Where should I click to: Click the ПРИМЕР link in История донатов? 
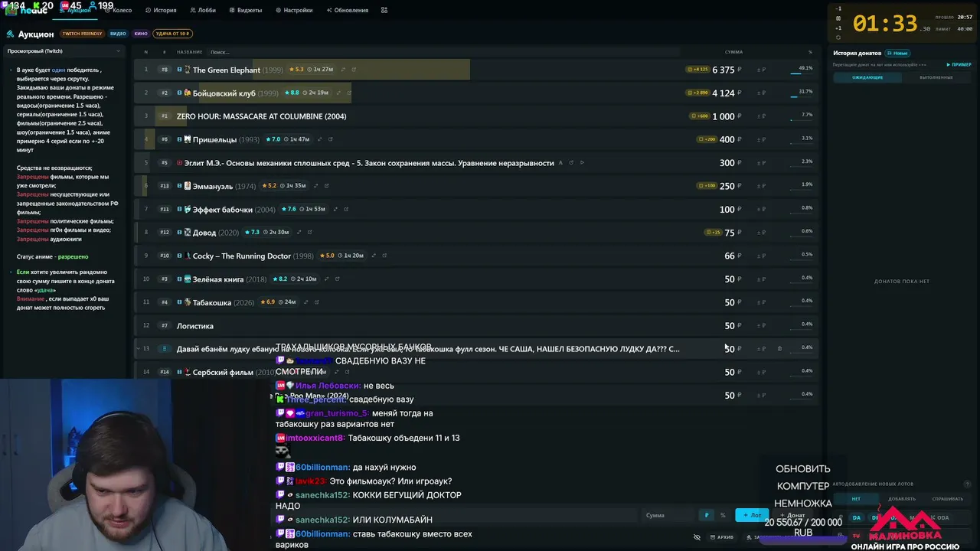pos(959,65)
